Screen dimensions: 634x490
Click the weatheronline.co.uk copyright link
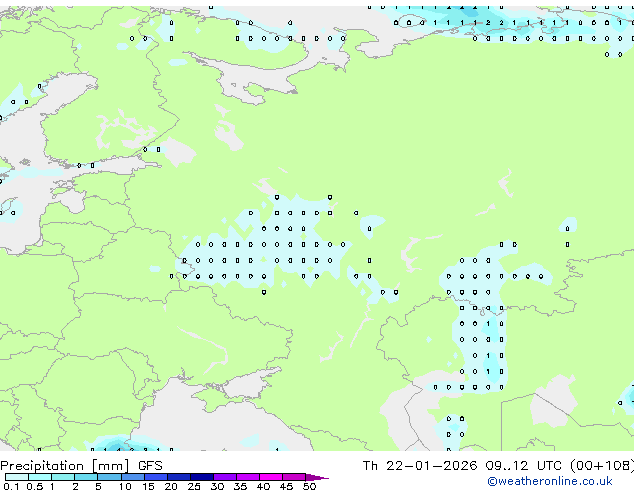point(550,481)
